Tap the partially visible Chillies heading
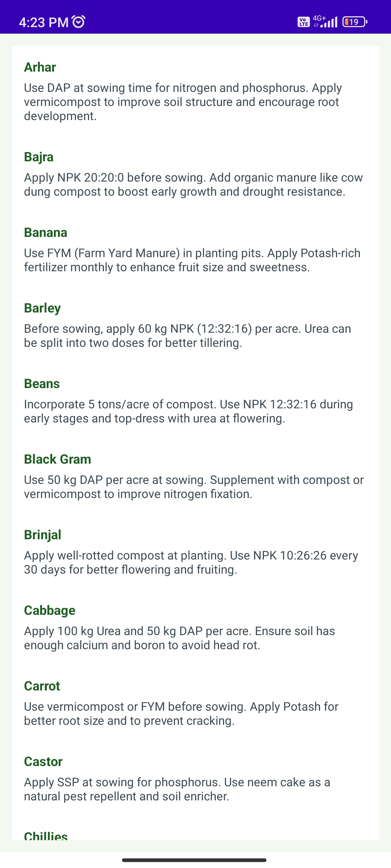The image size is (391, 868). tap(46, 836)
